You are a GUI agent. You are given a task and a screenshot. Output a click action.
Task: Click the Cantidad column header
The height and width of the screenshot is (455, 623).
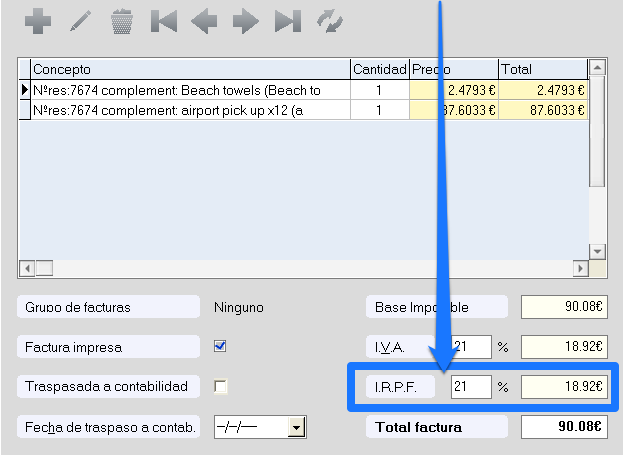pos(379,69)
